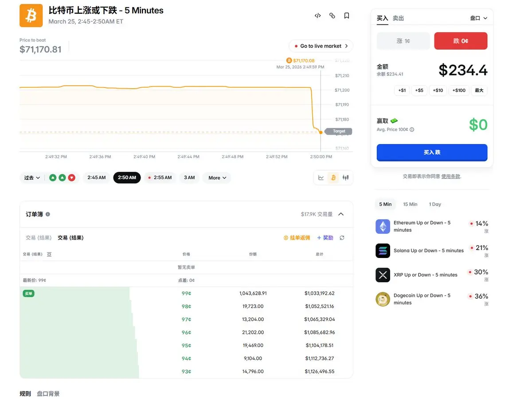Go to live market

click(x=321, y=46)
